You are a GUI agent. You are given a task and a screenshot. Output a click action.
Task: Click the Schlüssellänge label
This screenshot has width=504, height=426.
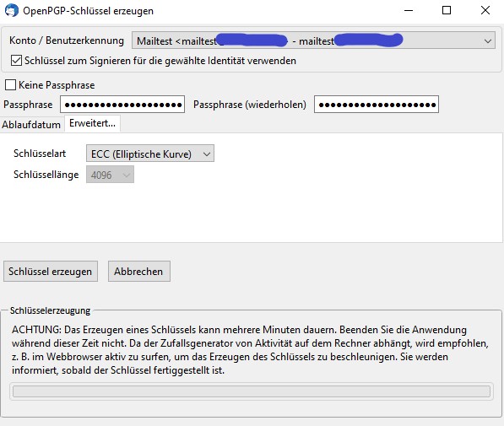[46, 175]
